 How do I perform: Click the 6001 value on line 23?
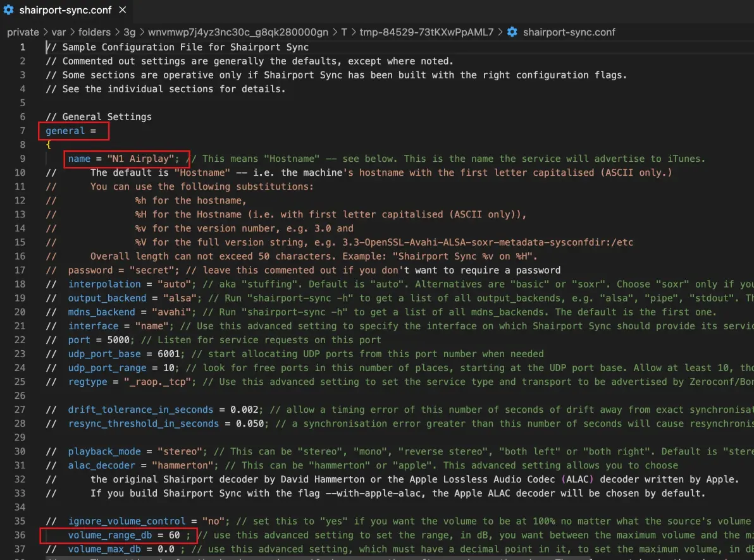168,354
